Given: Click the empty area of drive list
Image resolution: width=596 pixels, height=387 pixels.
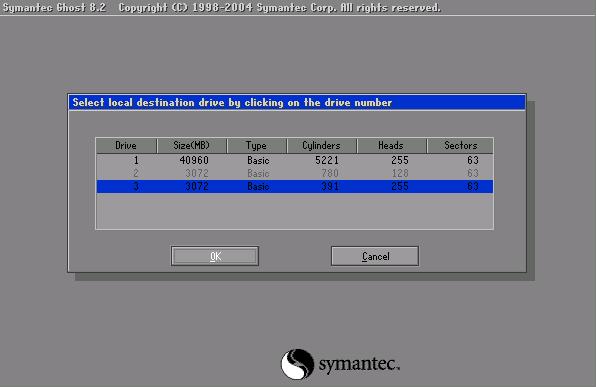Looking at the screenshot, I should [295, 211].
